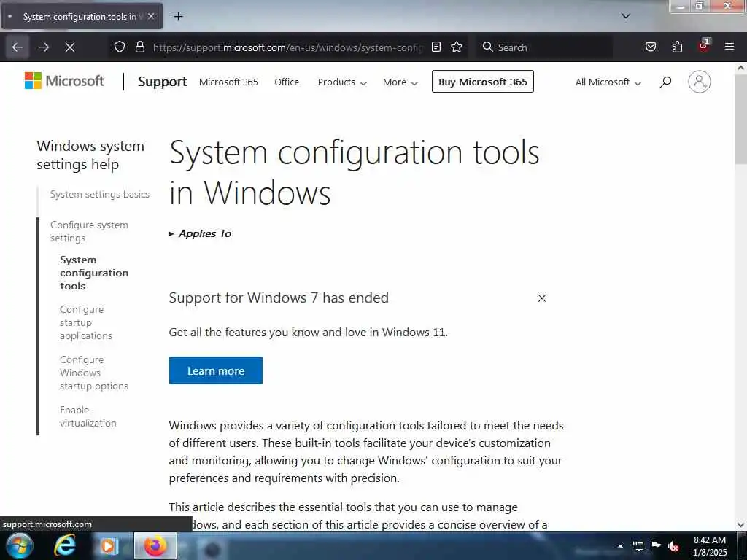This screenshot has height=560, width=747.
Task: Dismiss the Windows 7 support ended banner
Action: (x=542, y=298)
